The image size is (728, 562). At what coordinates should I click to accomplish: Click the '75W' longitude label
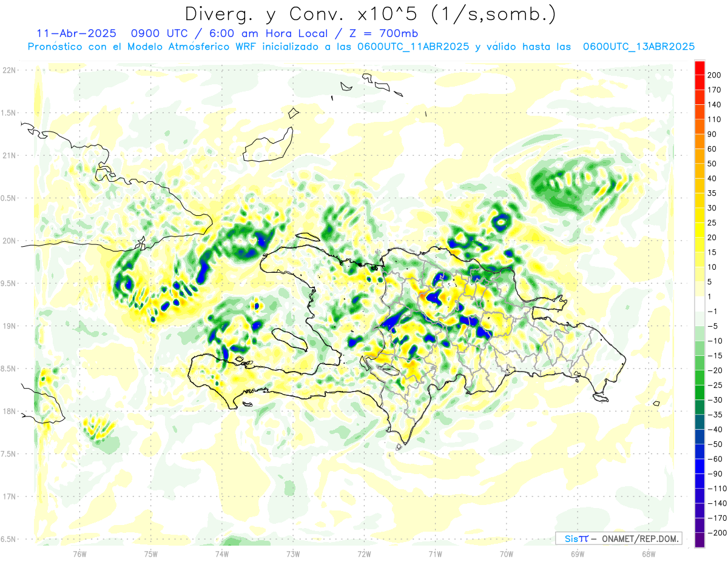click(x=151, y=554)
